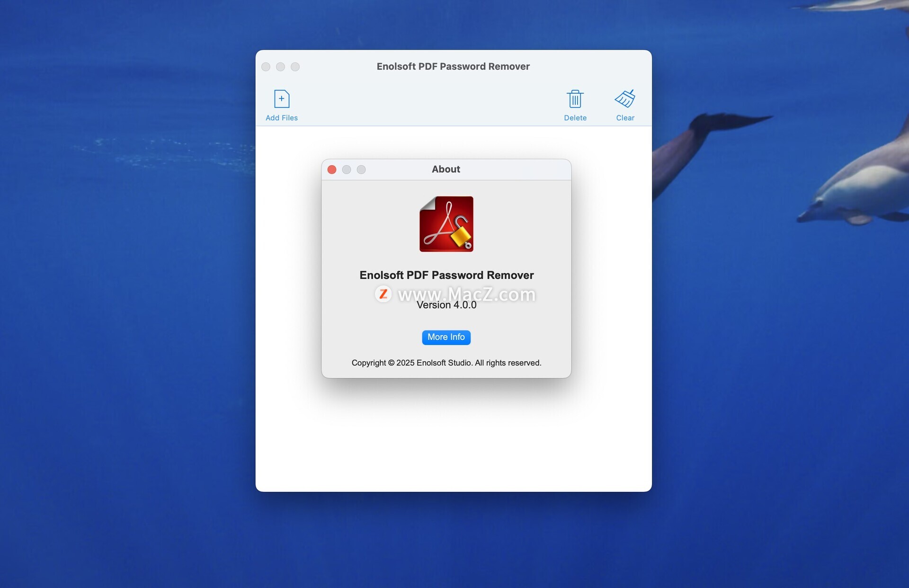909x588 pixels.
Task: Click the zoom button of the About dialog
Action: coord(361,169)
